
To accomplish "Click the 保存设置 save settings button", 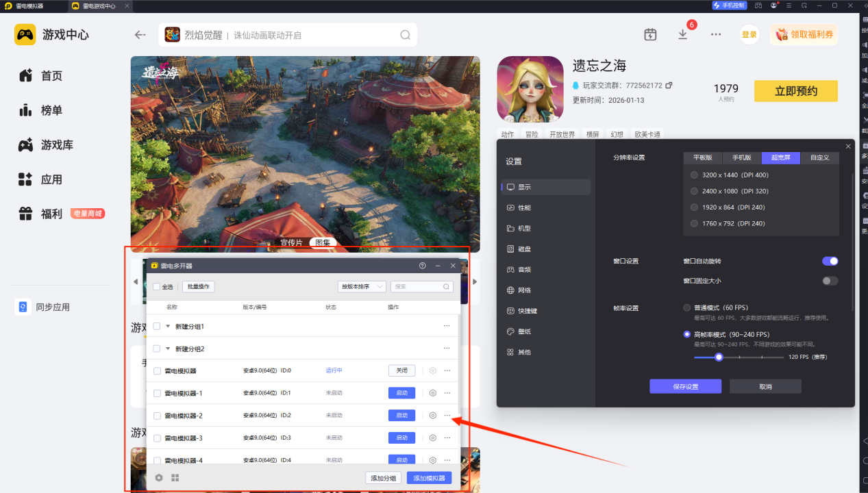I will click(x=685, y=386).
